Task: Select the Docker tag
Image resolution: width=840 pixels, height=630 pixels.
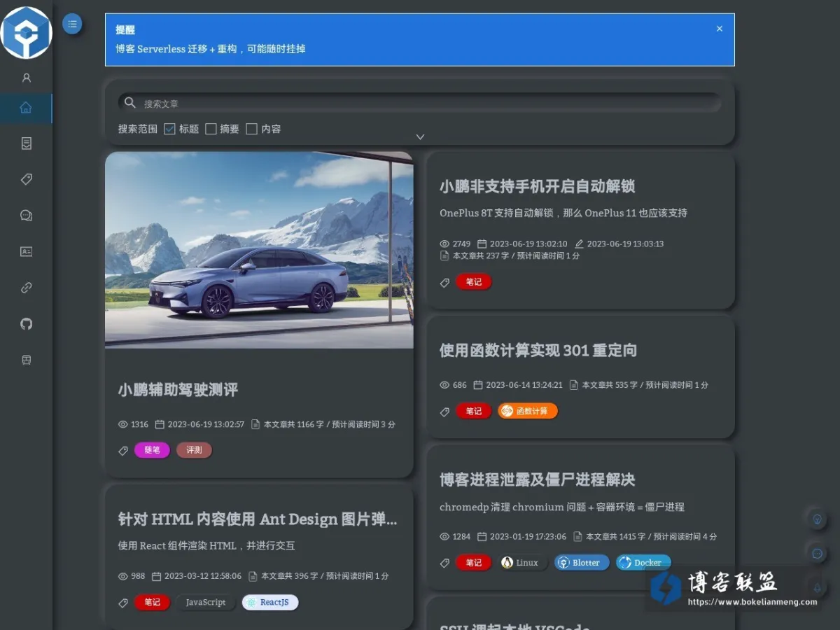Action: coord(643,563)
